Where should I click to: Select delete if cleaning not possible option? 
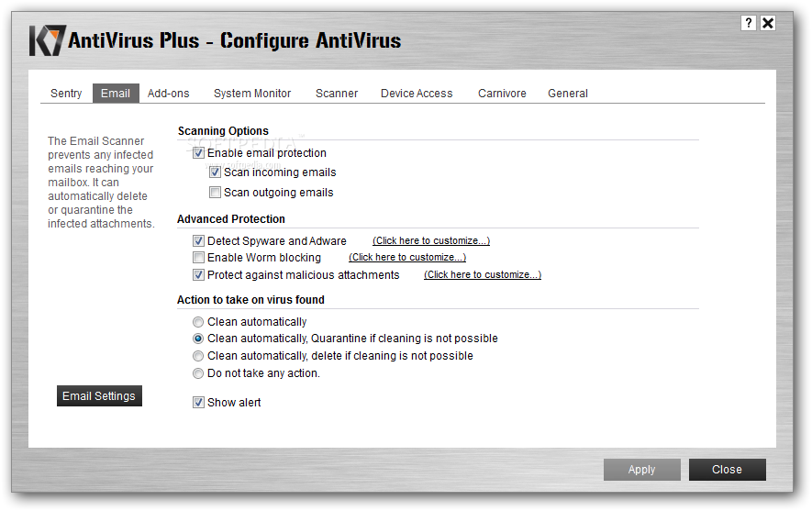click(x=198, y=356)
